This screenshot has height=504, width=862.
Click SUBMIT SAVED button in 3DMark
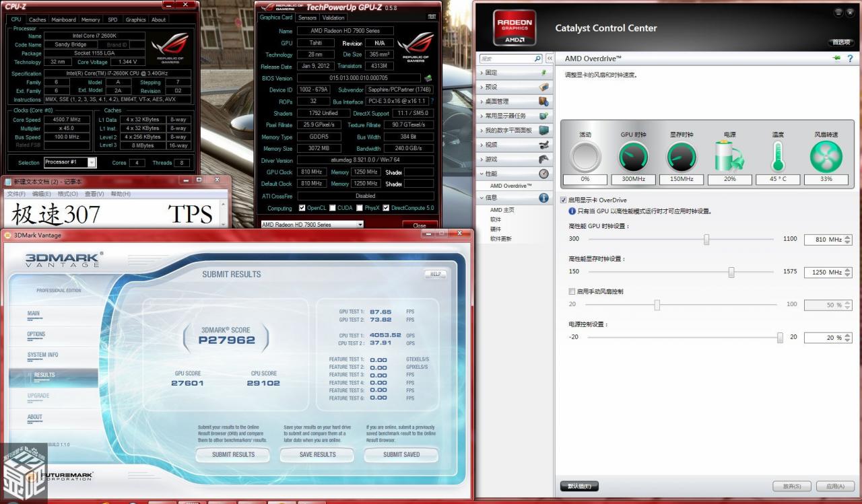click(401, 455)
